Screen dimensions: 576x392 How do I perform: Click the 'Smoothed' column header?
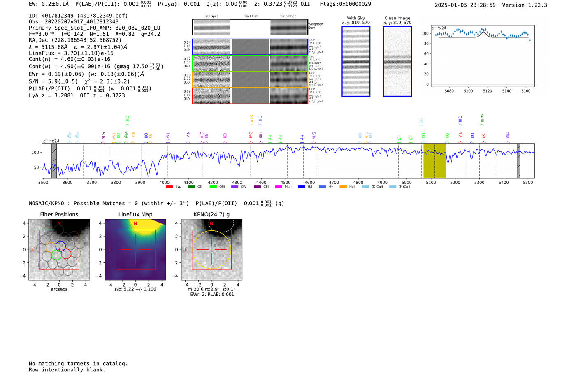point(288,16)
